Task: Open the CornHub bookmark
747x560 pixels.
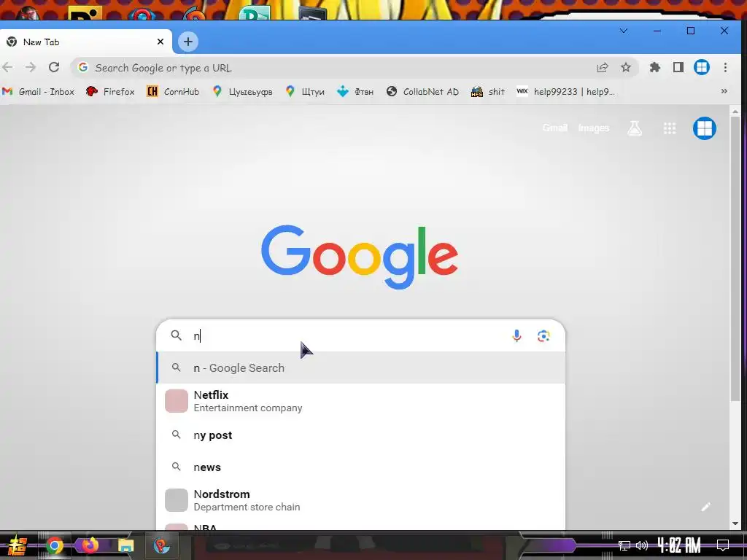Action: 173,91
